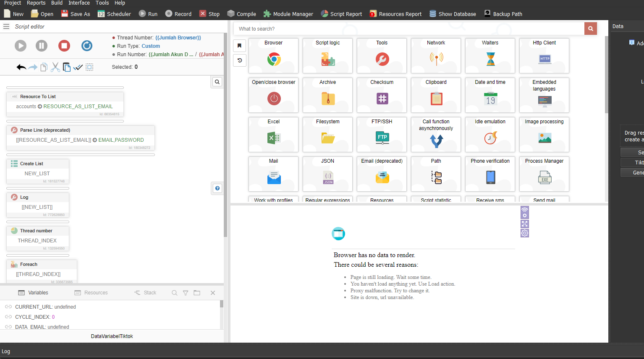Image resolution: width=644 pixels, height=359 pixels.
Task: Click the undo arrow icon
Action: click(21, 67)
